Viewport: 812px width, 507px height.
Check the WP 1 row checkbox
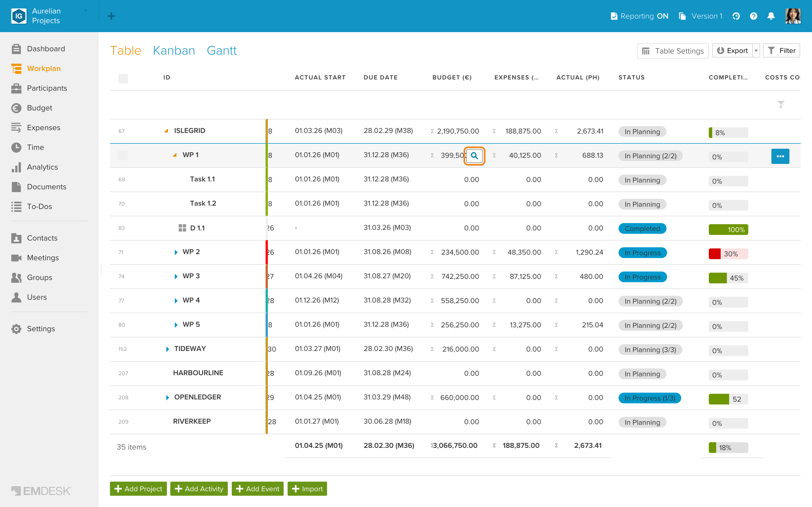(122, 155)
